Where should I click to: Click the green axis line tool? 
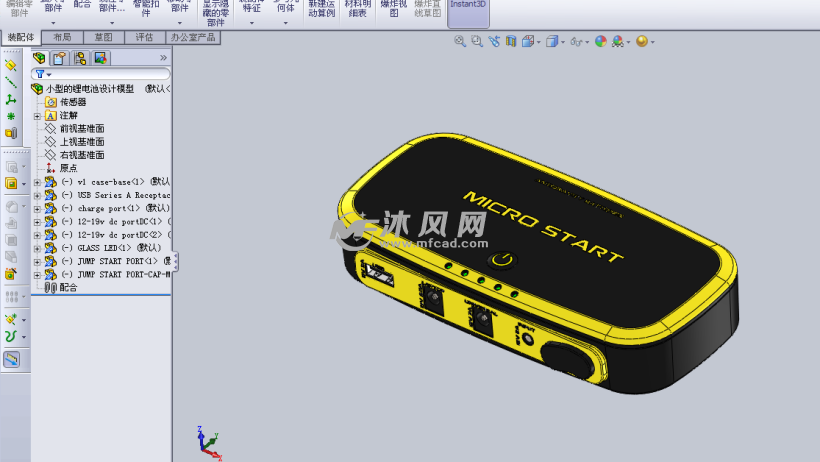pos(10,82)
